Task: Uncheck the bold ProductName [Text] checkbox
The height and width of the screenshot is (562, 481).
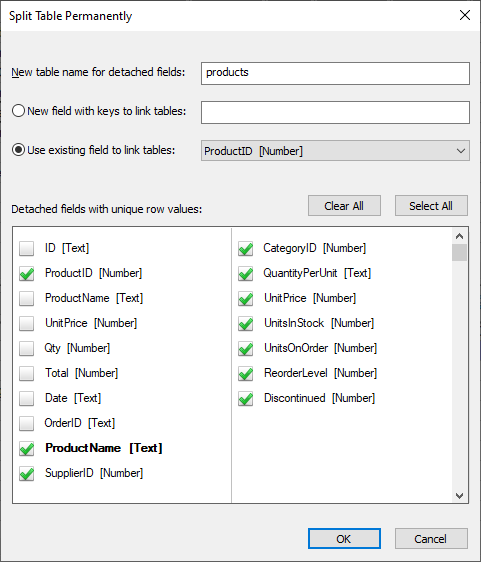Action: pos(27,448)
